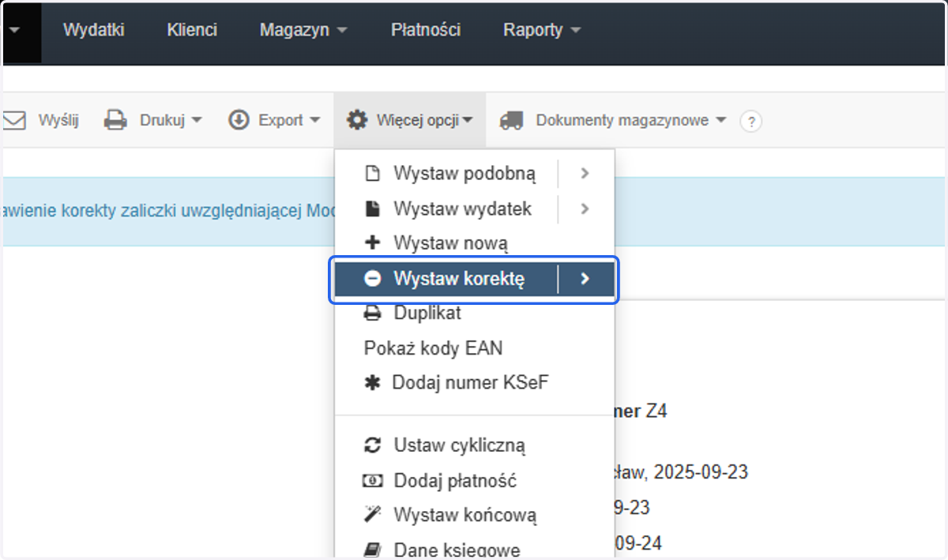Click the filled document icon by Wystaw wydatek
Image resolution: width=948 pixels, height=560 pixels.
coord(372,209)
